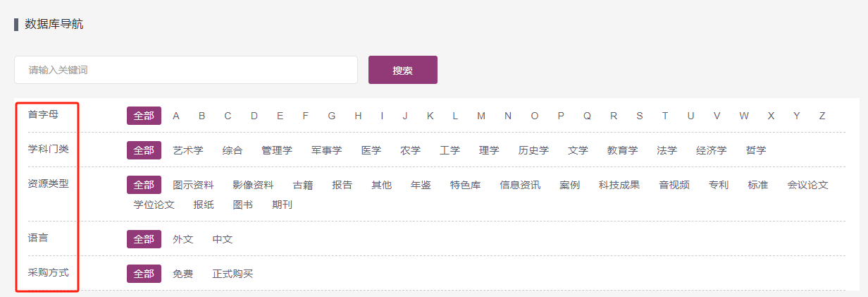This screenshot has height=297, width=868.
Task: Choose 正式购买 purchase method filter
Action: tap(232, 274)
